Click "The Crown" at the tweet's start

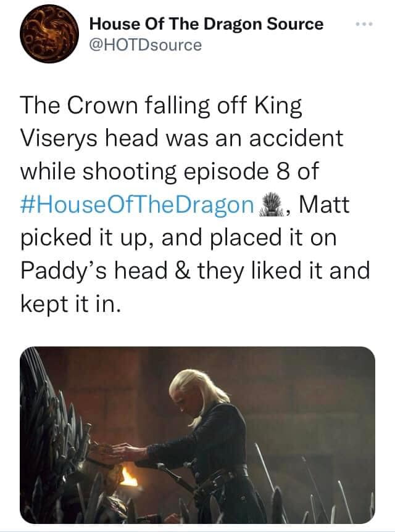pyautogui.click(x=79, y=105)
